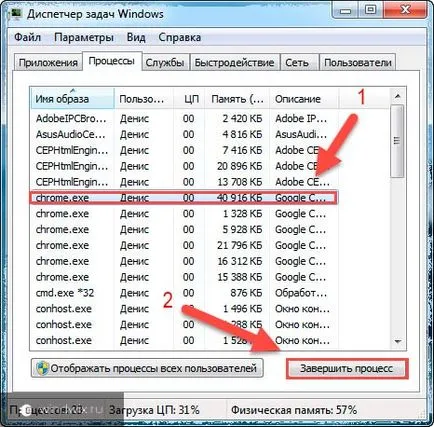Click the shield icon on show all users button
Image resolution: width=434 pixels, height=427 pixels.
pos(42,368)
